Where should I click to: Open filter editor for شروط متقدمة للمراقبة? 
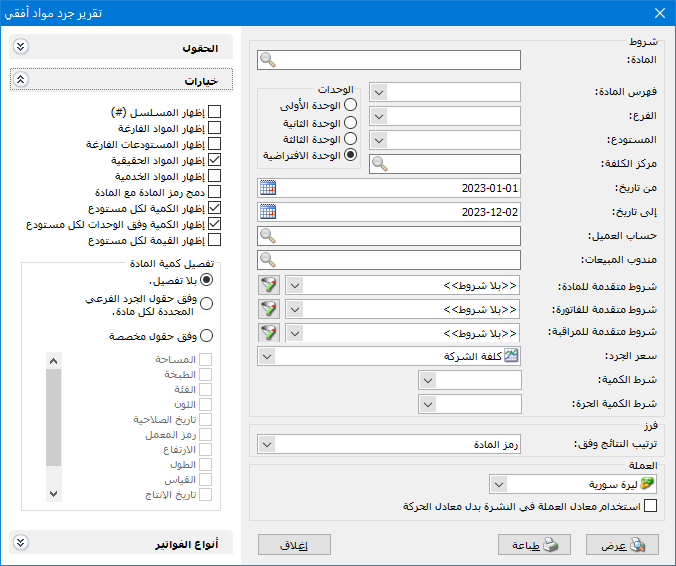click(x=269, y=333)
